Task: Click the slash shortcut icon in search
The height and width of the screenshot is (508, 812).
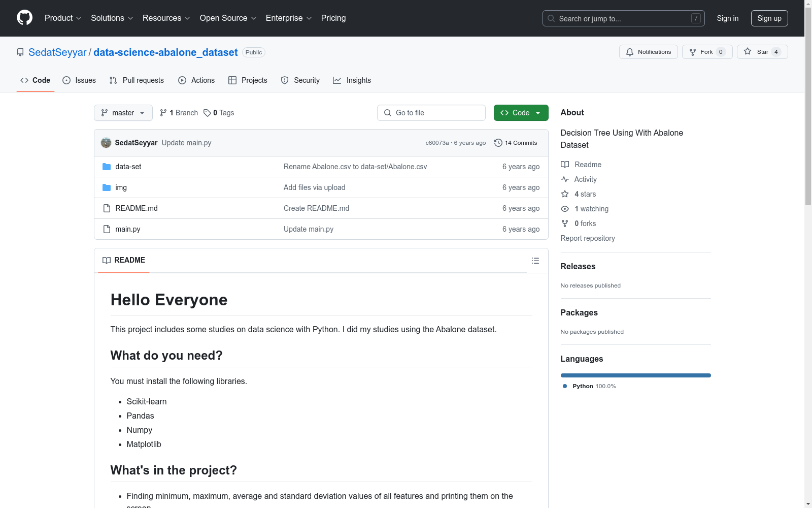Action: pyautogui.click(x=696, y=18)
